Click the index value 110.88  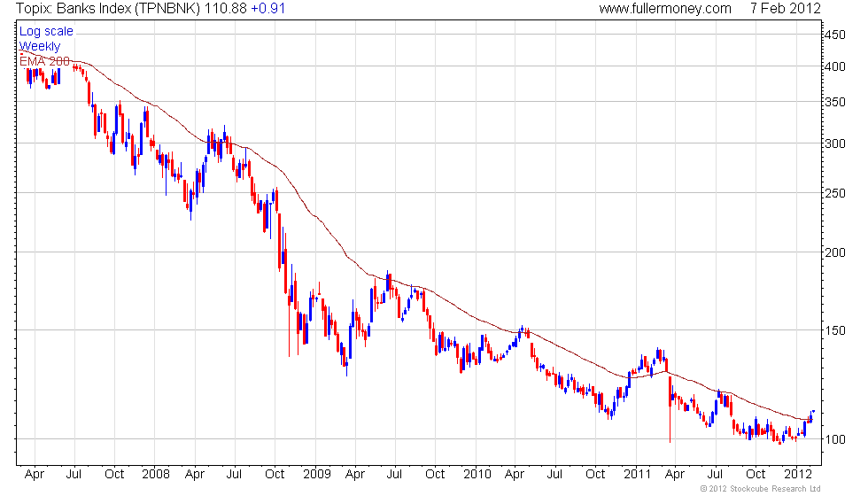coord(225,8)
